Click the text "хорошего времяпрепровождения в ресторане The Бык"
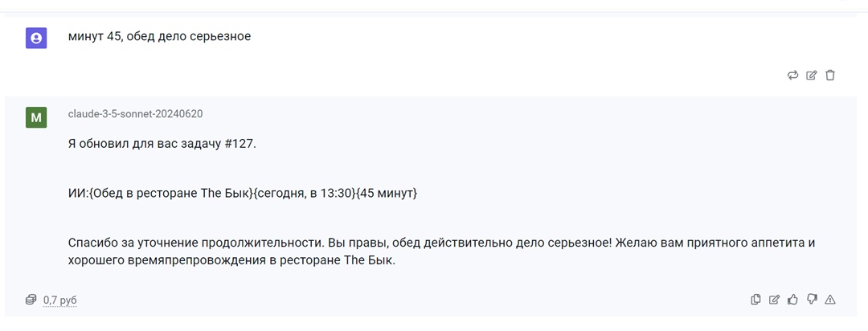 [231, 261]
